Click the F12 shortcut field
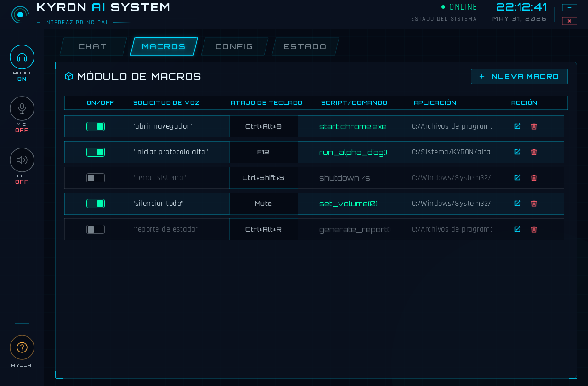This screenshot has width=588, height=386. pyautogui.click(x=264, y=152)
